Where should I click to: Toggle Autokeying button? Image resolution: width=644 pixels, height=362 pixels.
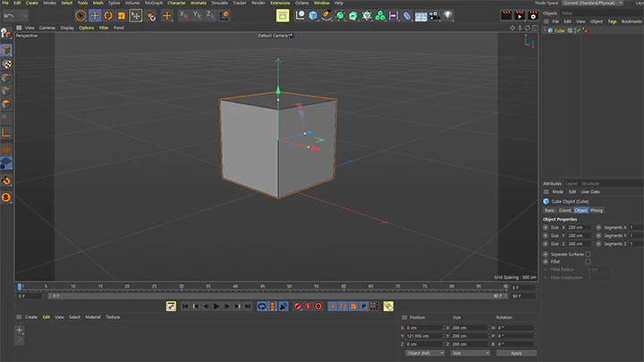(308, 307)
